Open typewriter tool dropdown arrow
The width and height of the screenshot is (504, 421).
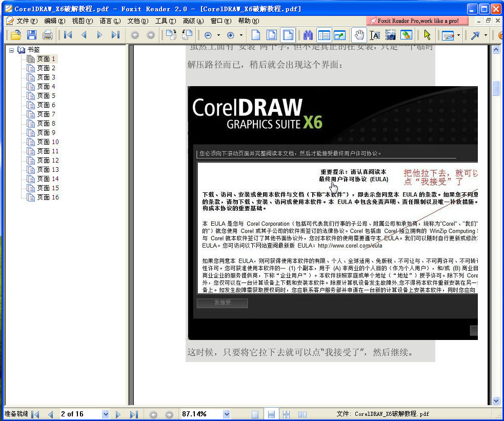(x=459, y=35)
